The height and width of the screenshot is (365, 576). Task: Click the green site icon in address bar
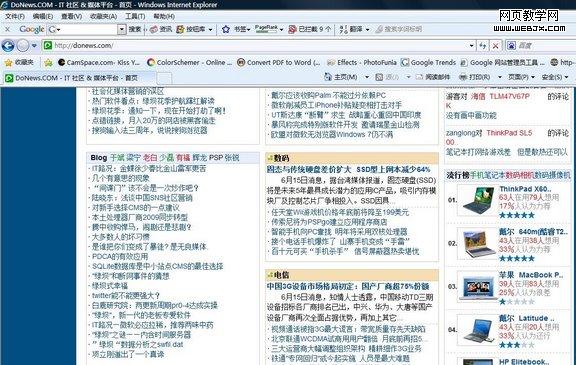[47, 46]
